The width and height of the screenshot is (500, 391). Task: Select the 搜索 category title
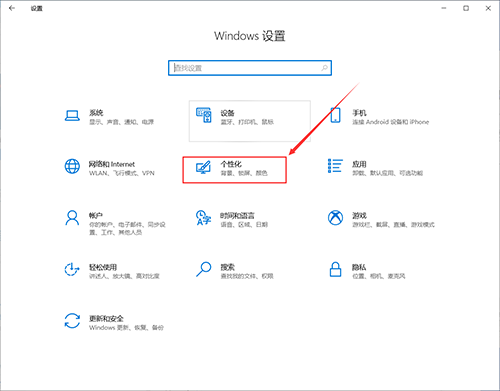227,267
